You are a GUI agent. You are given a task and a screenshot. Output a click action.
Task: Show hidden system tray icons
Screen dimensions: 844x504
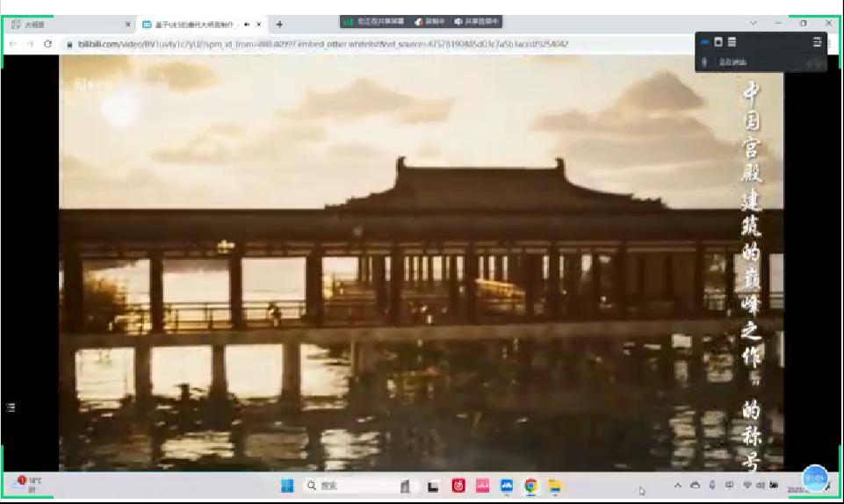pos(678,486)
